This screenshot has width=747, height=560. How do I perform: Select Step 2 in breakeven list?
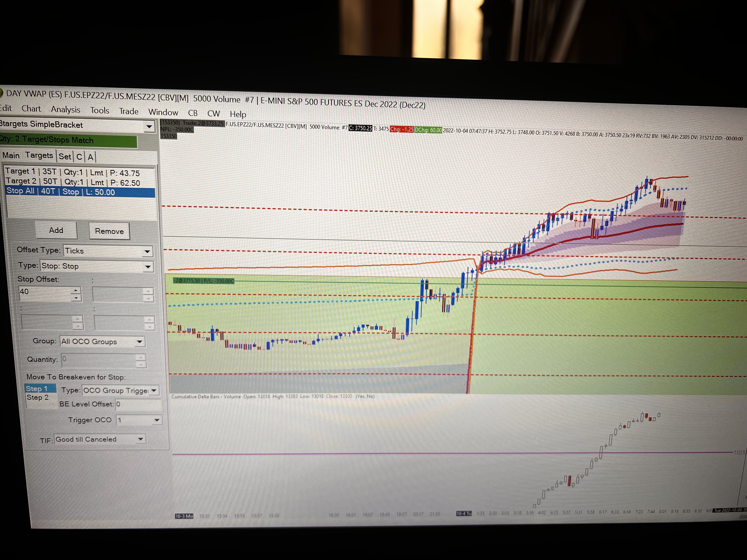(37, 398)
